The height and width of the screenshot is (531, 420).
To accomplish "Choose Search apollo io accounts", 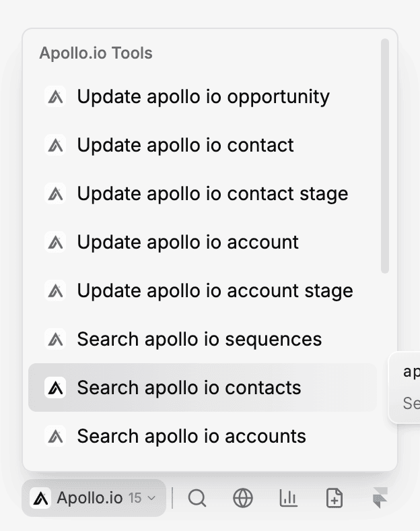I will click(191, 436).
